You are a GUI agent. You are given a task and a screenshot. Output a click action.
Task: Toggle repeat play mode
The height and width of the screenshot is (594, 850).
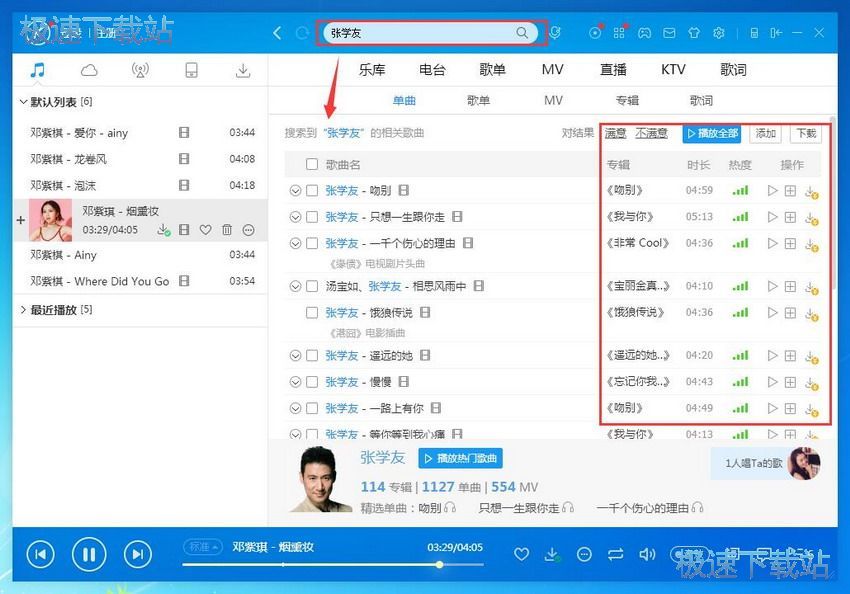coord(615,554)
